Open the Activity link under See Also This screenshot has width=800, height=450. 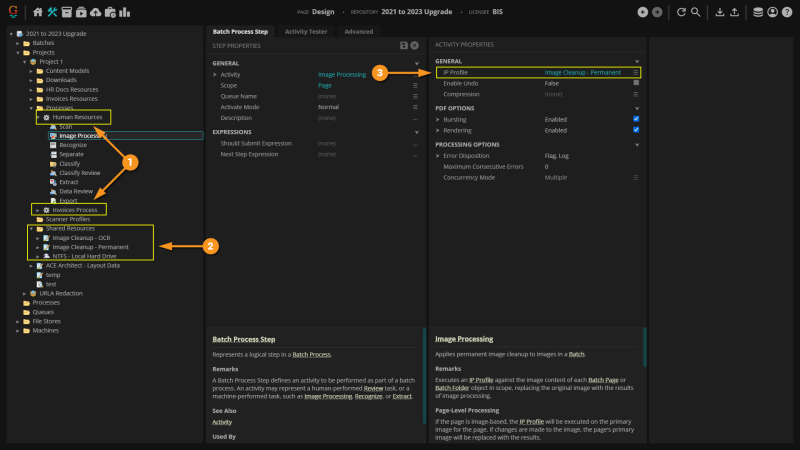222,422
